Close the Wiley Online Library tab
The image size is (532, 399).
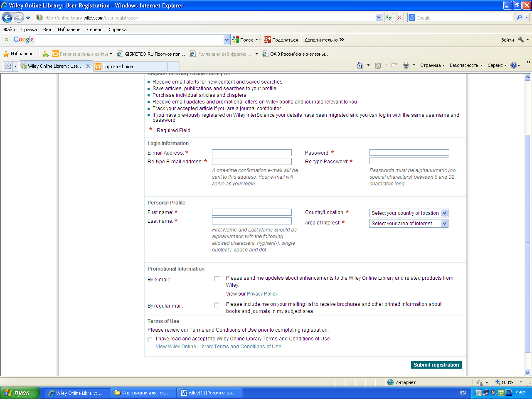[88, 66]
